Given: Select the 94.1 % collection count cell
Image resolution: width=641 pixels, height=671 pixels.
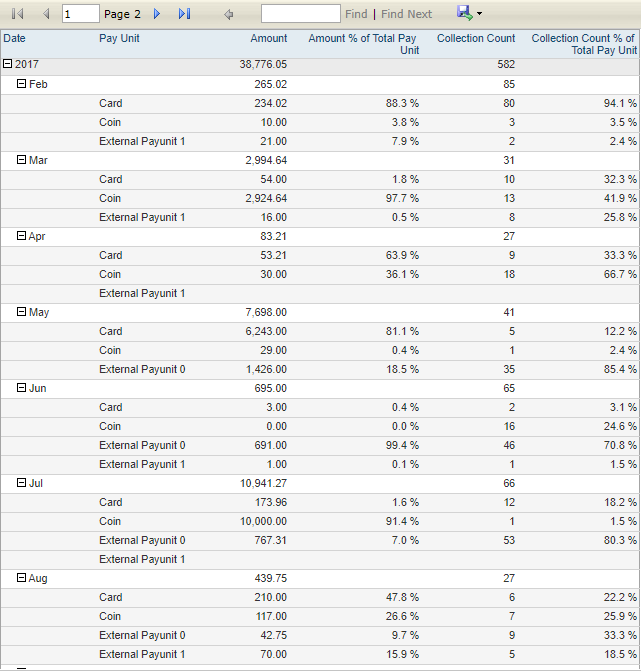Looking at the screenshot, I should coord(620,103).
